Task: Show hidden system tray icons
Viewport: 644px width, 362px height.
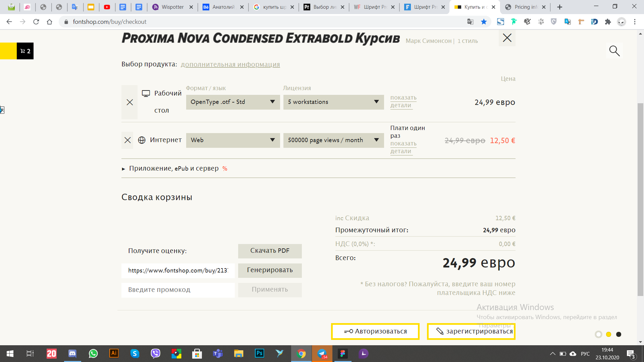Action: [x=552, y=354]
